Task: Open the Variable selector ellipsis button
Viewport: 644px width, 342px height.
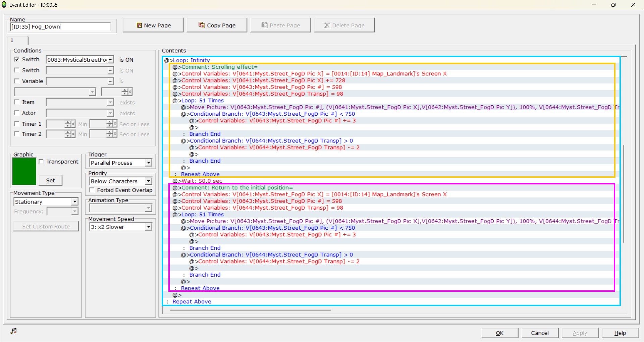Action: click(111, 81)
